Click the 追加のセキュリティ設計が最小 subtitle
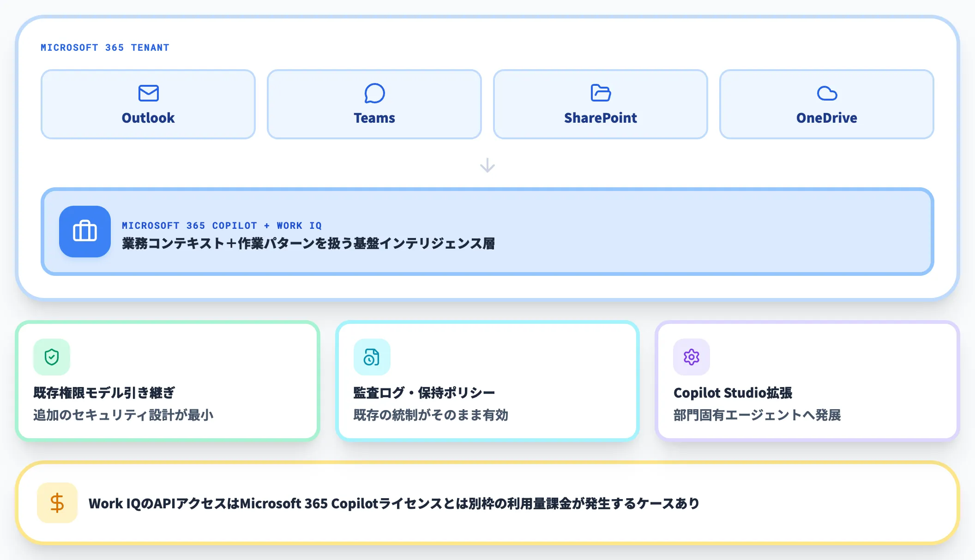The image size is (975, 560). click(123, 415)
